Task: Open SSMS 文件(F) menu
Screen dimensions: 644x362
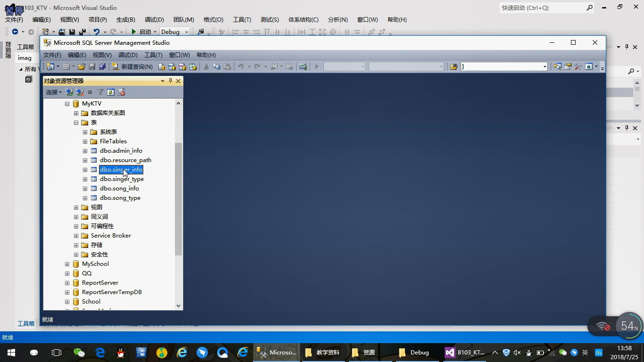Action: (52, 55)
